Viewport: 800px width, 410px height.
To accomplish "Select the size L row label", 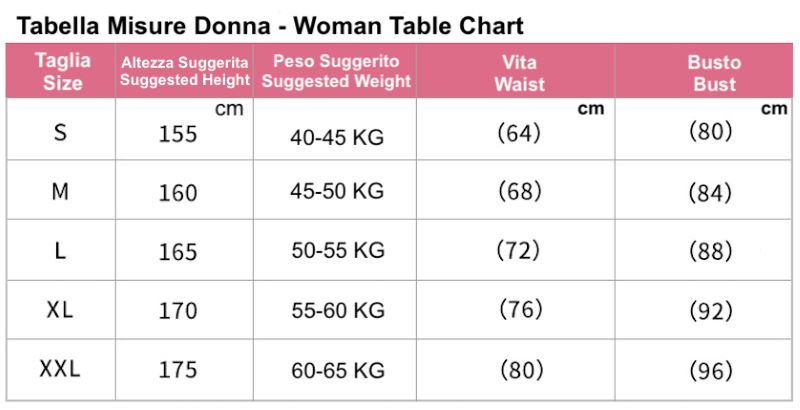I will 60,251.
